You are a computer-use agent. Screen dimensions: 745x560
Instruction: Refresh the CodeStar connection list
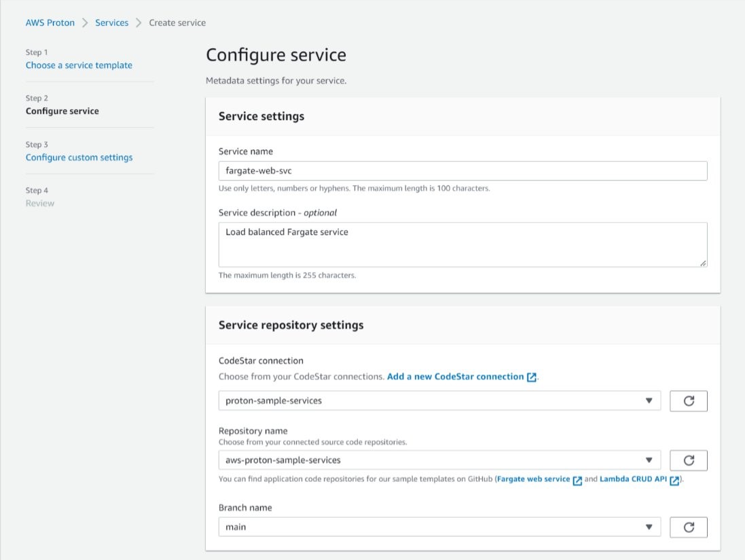click(x=689, y=401)
